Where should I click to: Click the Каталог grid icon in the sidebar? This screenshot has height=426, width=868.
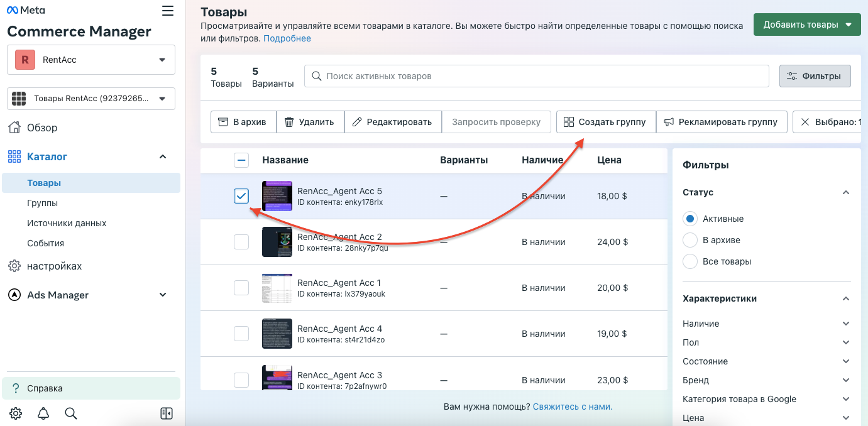14,156
